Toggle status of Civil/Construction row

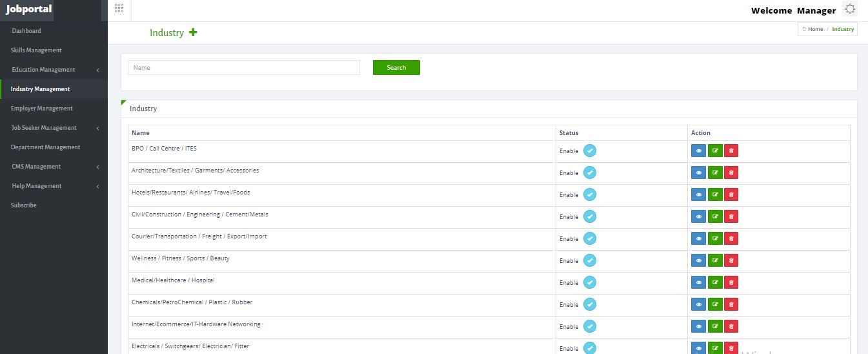[590, 216]
